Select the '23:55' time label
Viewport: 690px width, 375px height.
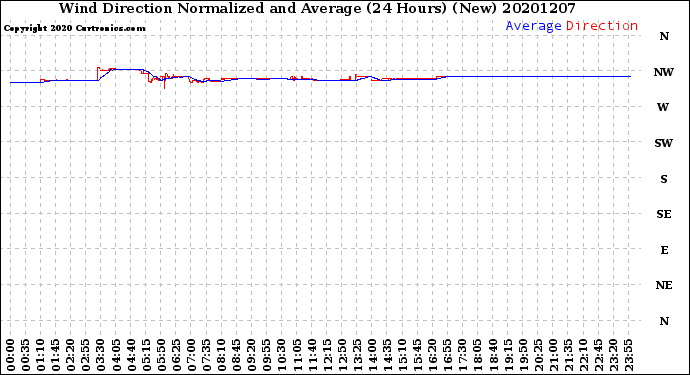[x=628, y=355]
